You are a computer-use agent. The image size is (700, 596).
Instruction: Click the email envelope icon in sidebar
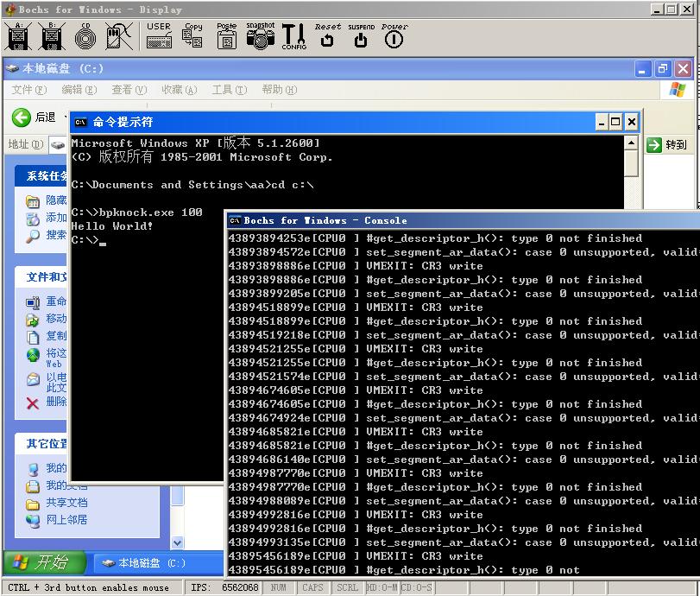[x=33, y=380]
